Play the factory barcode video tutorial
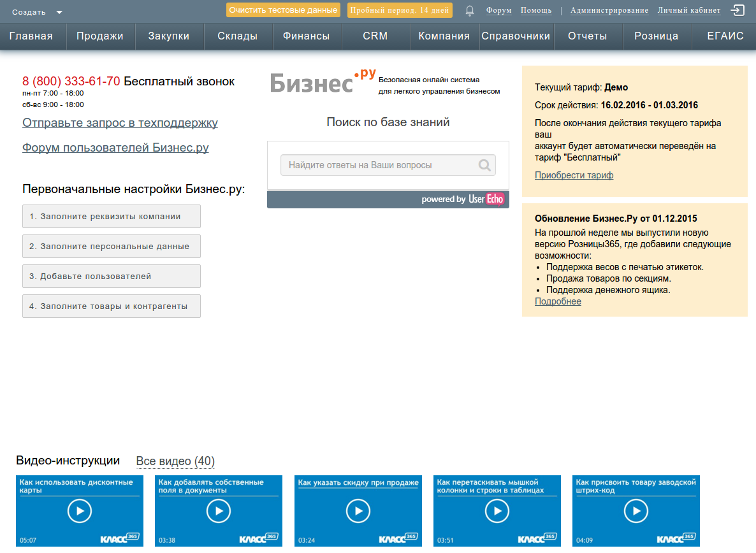Image resolution: width=756 pixels, height=553 pixels. click(x=636, y=511)
